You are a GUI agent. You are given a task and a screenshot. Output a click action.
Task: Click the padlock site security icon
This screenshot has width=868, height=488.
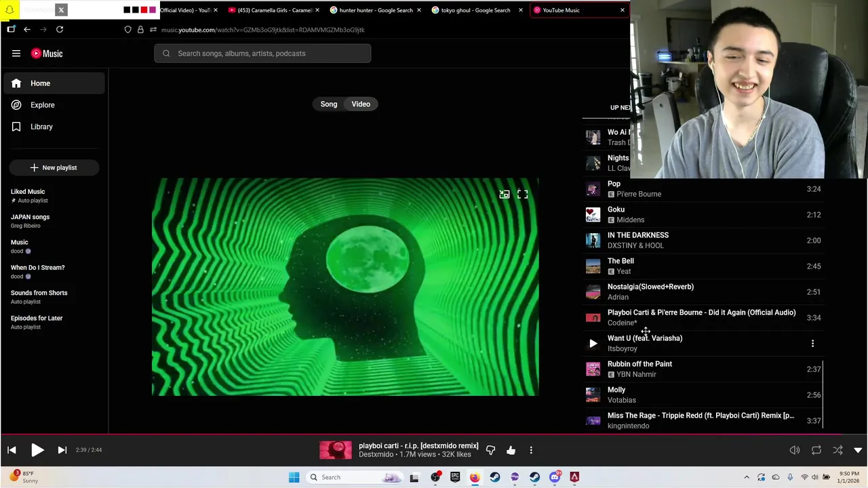(x=140, y=30)
